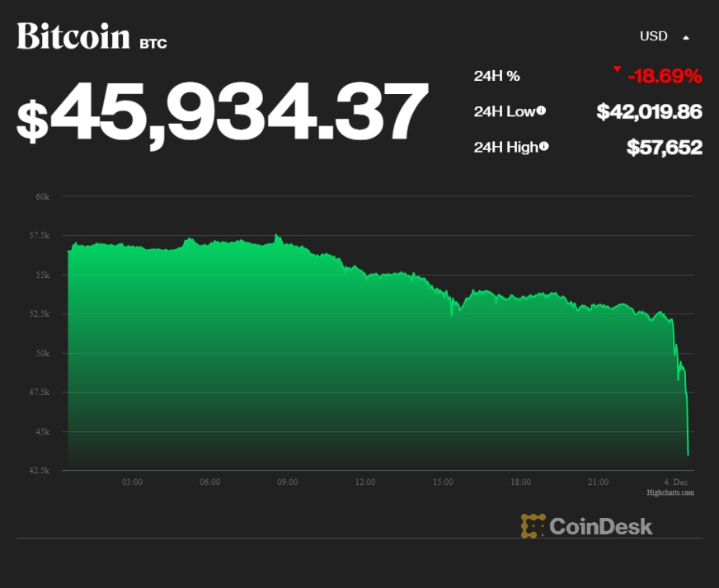Screen dimensions: 719x588
Task: Click the $42,019.86 low value
Action: click(x=649, y=111)
